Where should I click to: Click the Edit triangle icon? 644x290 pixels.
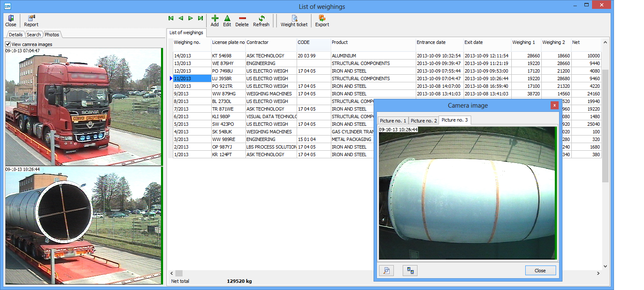coord(227,20)
